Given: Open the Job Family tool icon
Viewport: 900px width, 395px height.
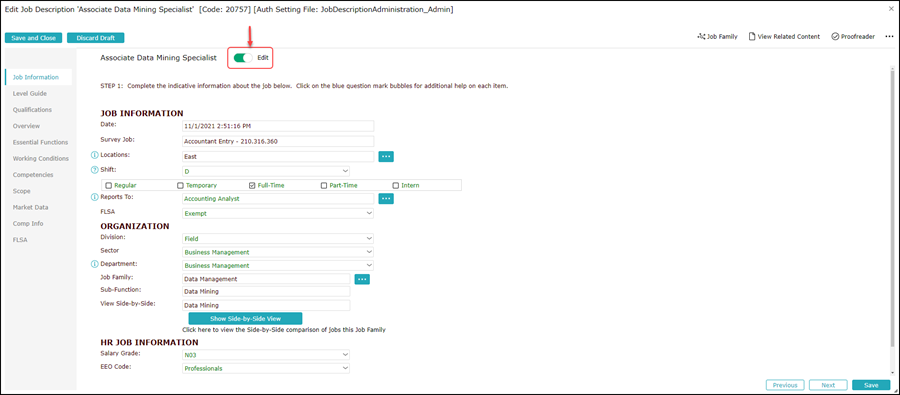Looking at the screenshot, I should 701,36.
